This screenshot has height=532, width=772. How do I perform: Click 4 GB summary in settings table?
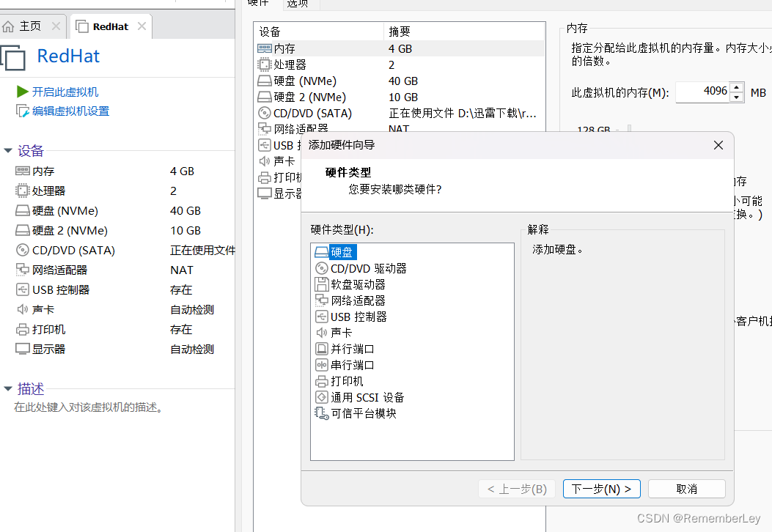pos(400,48)
